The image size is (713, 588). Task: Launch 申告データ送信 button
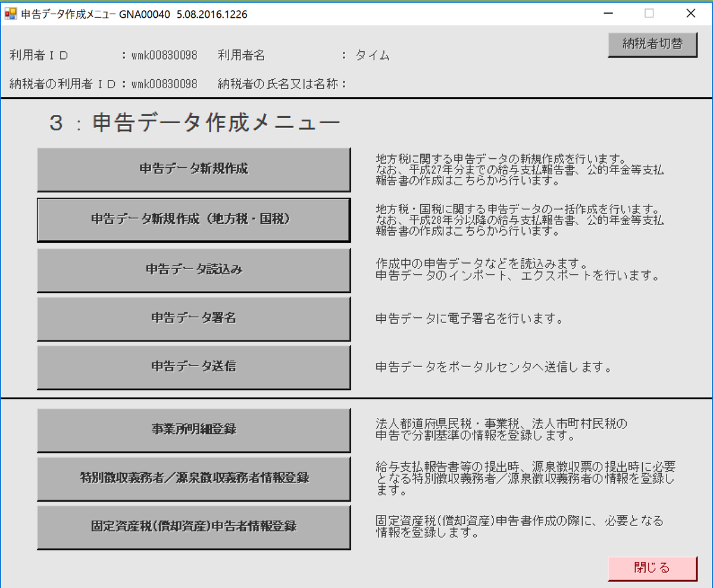tap(193, 367)
